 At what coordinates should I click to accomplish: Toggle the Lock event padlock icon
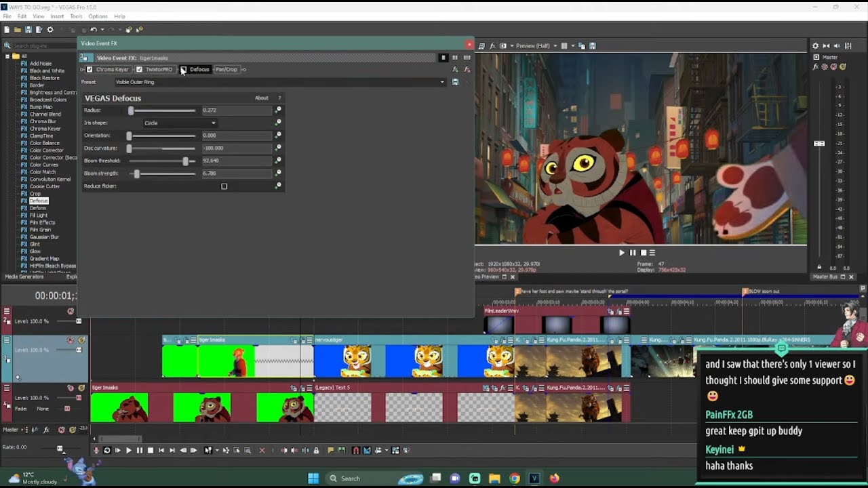[316, 451]
